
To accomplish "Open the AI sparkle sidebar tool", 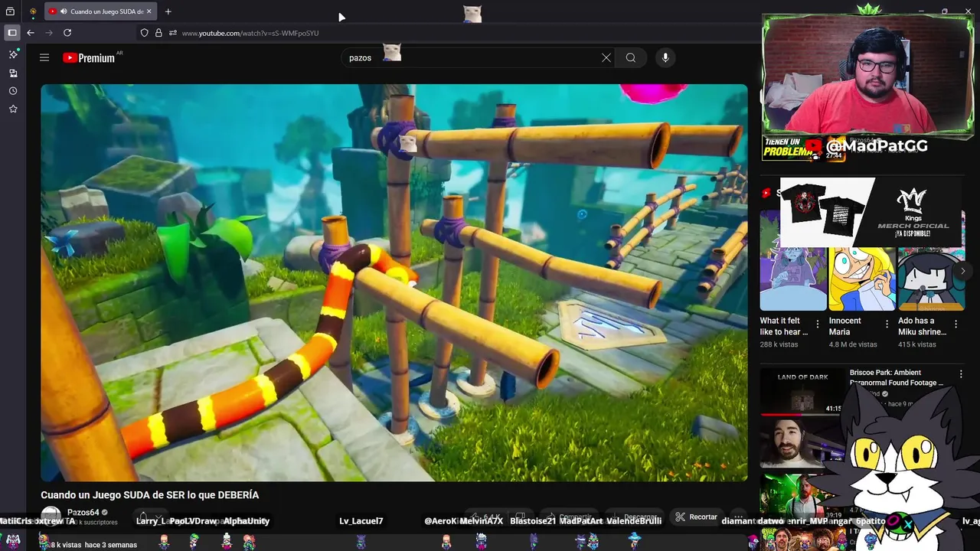I will 13,54.
